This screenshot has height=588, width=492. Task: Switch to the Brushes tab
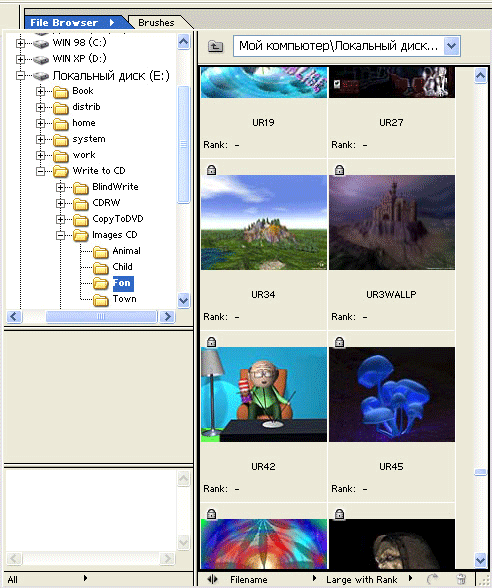(x=156, y=22)
